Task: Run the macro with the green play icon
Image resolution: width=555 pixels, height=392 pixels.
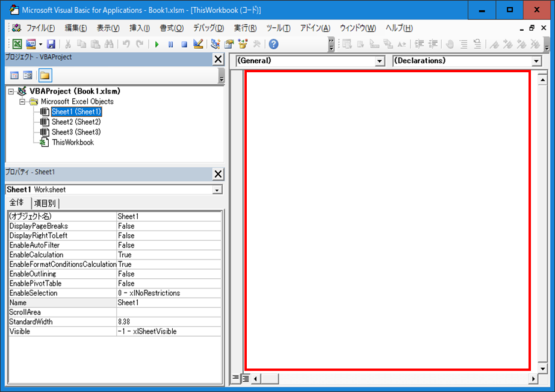Action: (x=157, y=45)
